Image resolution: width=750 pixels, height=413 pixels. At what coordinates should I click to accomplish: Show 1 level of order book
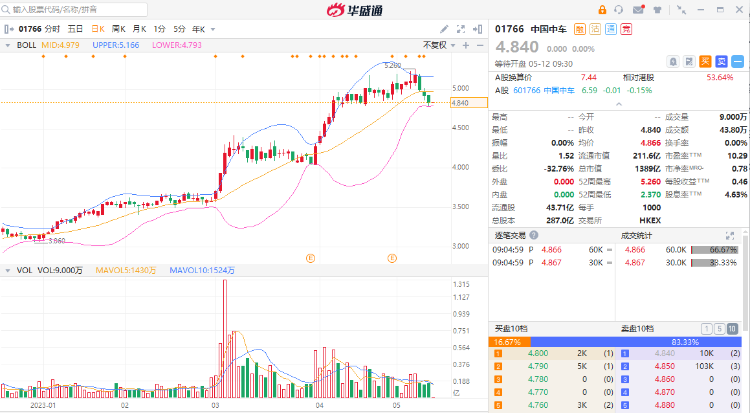(x=707, y=329)
